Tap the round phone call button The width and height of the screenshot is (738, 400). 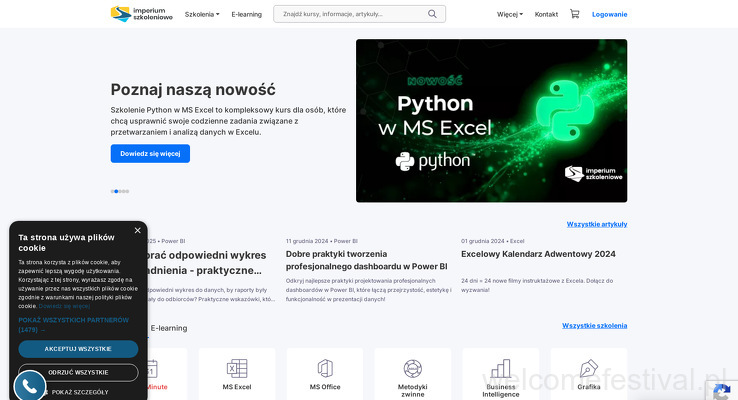(x=30, y=386)
